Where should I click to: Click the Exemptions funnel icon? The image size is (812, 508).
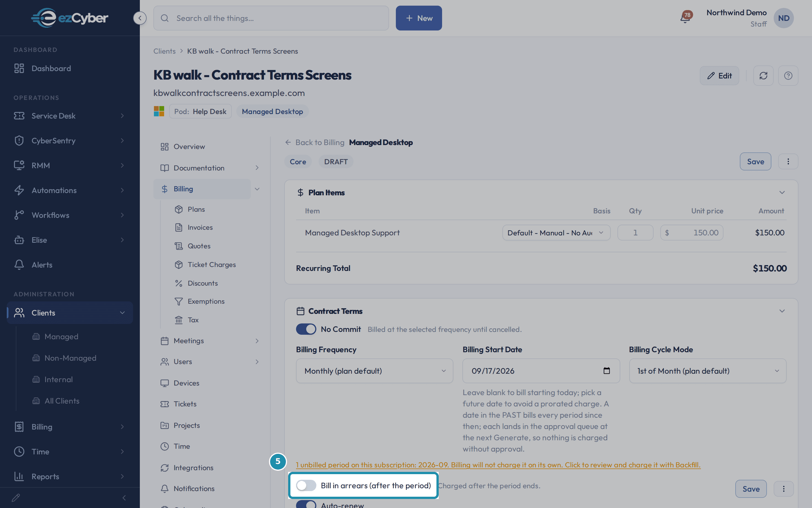tap(178, 301)
